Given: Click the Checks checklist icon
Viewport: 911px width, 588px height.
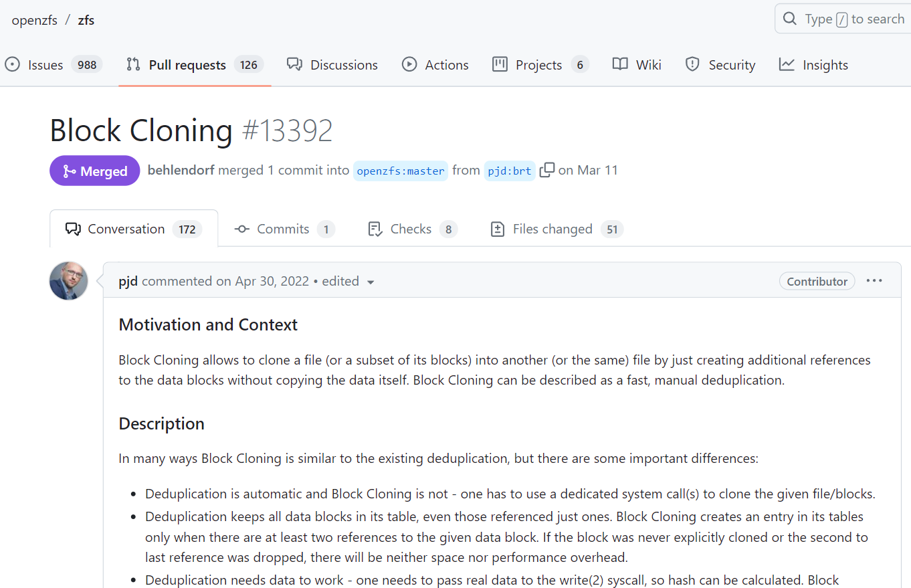Looking at the screenshot, I should (375, 229).
